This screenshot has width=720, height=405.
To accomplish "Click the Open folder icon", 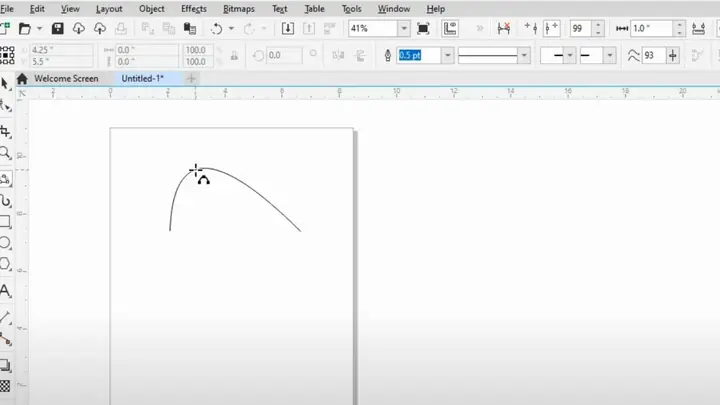I will (x=24, y=28).
